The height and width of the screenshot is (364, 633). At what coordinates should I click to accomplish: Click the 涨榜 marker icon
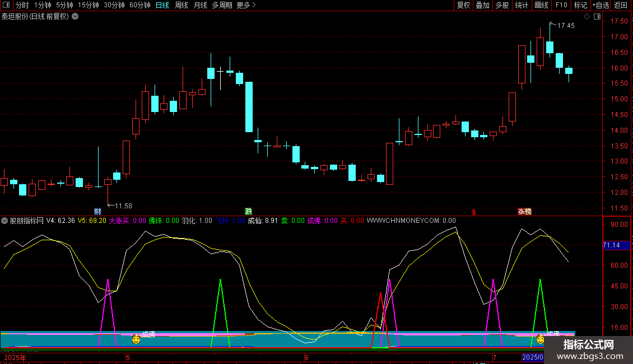(524, 212)
